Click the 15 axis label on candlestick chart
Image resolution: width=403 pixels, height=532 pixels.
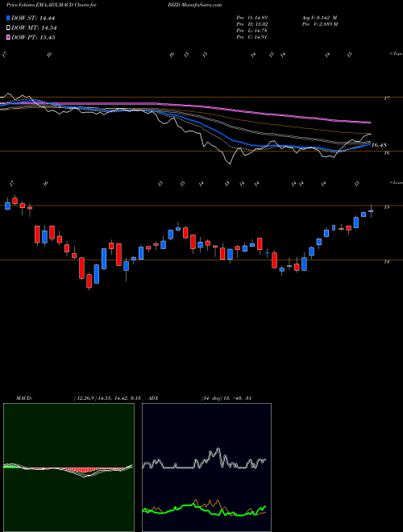(387, 207)
